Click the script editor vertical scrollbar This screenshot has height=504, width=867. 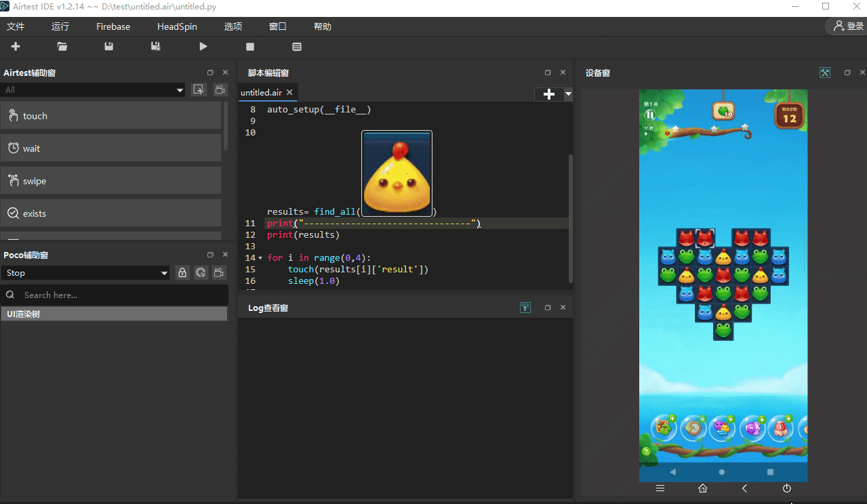pos(571,218)
